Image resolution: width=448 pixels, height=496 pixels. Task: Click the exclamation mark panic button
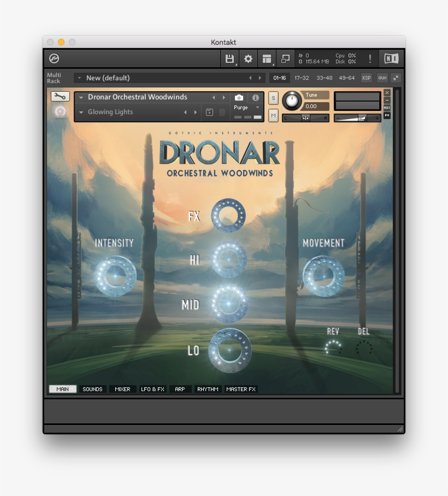coord(370,58)
